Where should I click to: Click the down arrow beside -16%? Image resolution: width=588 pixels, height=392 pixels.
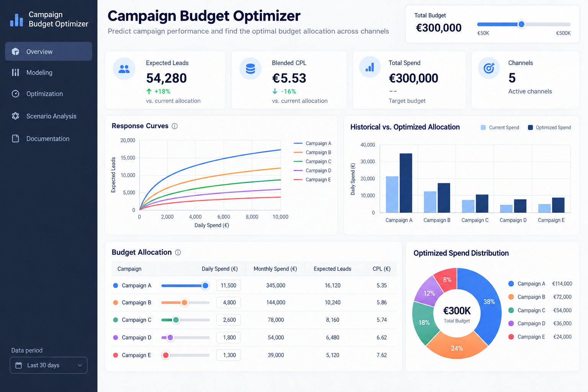[x=275, y=91]
